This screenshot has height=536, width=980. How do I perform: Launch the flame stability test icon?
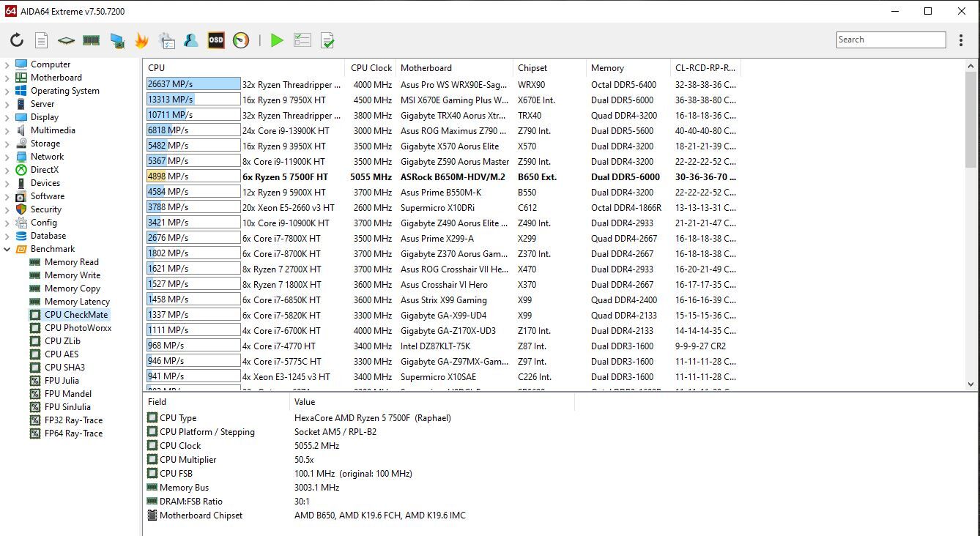141,41
